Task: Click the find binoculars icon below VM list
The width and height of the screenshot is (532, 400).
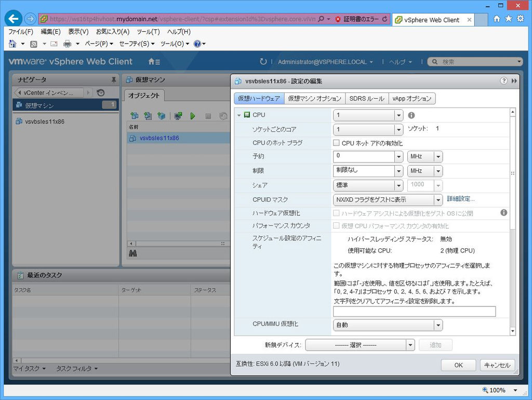Action: click(x=132, y=253)
